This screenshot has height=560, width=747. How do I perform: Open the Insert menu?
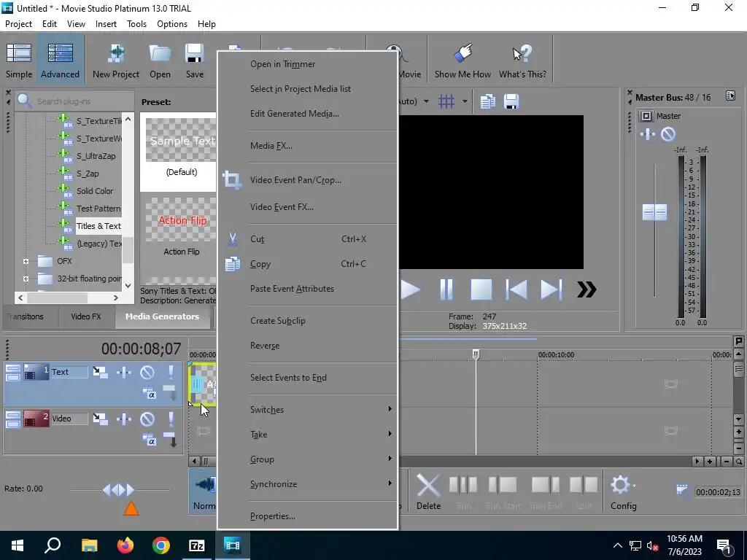click(106, 24)
